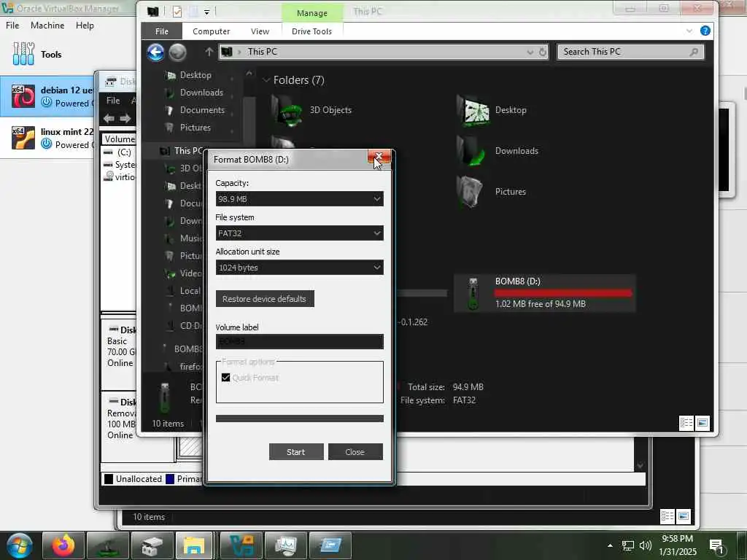Viewport: 747px width, 560px height.
Task: Click the Explorer Back navigation arrow
Action: click(155, 52)
